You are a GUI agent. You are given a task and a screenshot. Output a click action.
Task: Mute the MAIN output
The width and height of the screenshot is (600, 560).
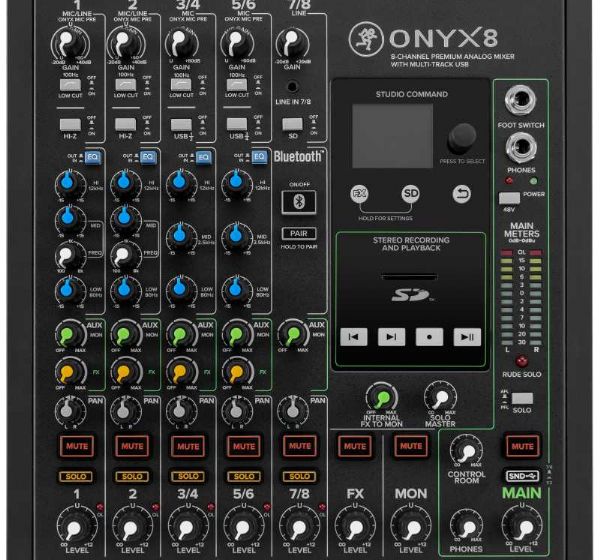pyautogui.click(x=522, y=446)
